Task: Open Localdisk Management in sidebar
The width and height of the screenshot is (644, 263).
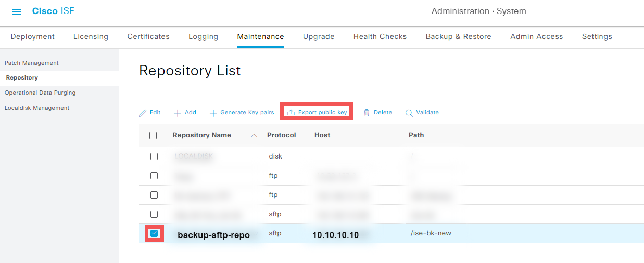Action: (37, 108)
